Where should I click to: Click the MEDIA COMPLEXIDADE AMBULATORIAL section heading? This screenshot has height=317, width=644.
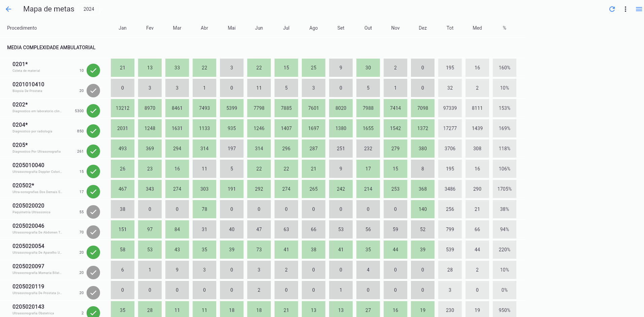tap(51, 47)
